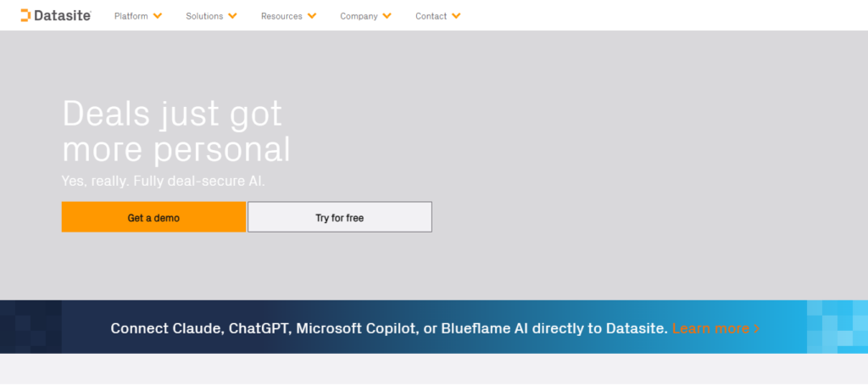Viewport: 868px width, 386px height.
Task: Expand the Company chevron arrow
Action: point(387,16)
